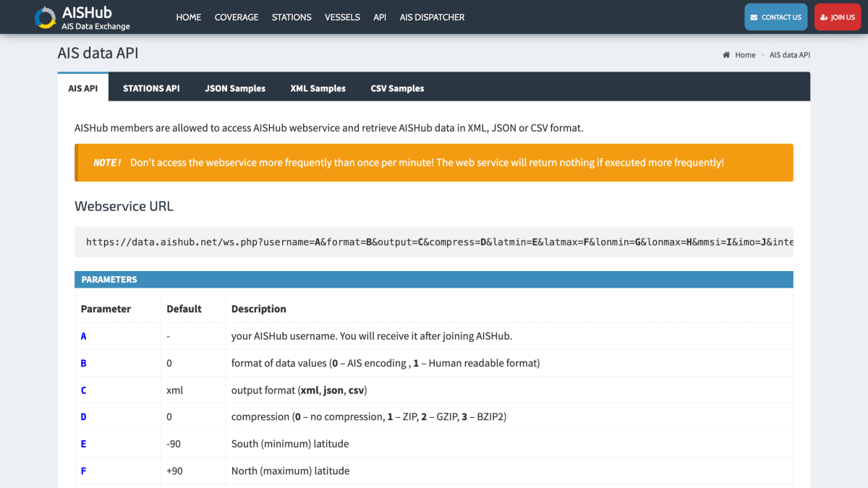Image resolution: width=868 pixels, height=488 pixels.
Task: Click the AIS data API breadcrumb text
Action: click(790, 55)
